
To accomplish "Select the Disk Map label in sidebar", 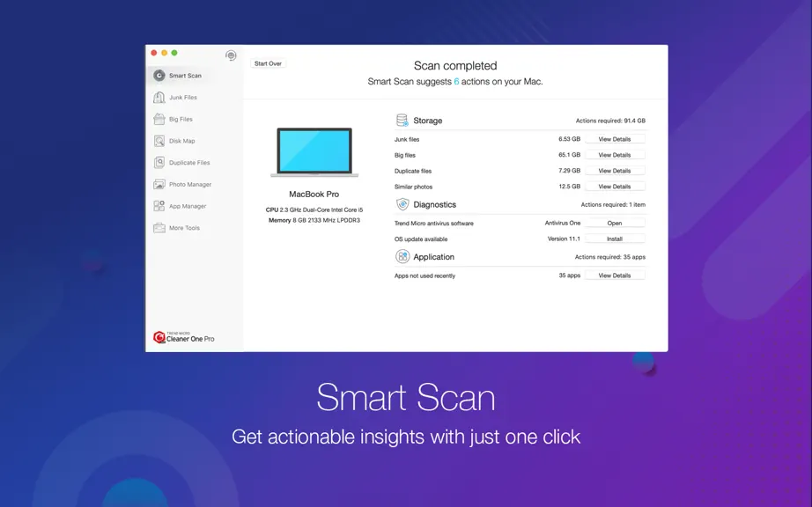I will [x=181, y=141].
